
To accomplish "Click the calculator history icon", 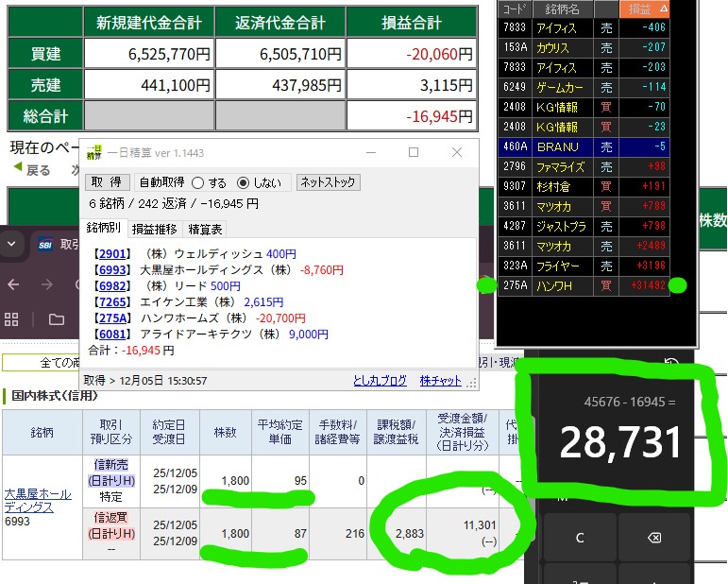I will tap(673, 363).
